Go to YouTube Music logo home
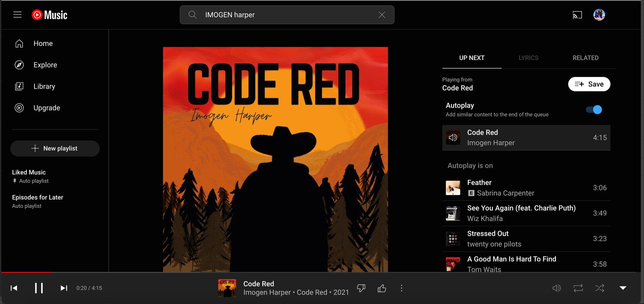Viewport: 644px width, 304px height. tap(49, 15)
